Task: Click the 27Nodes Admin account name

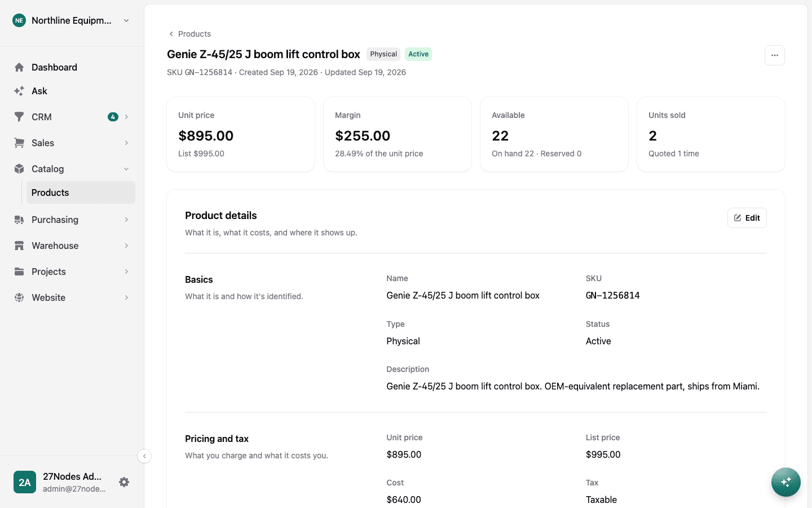Action: [x=72, y=476]
